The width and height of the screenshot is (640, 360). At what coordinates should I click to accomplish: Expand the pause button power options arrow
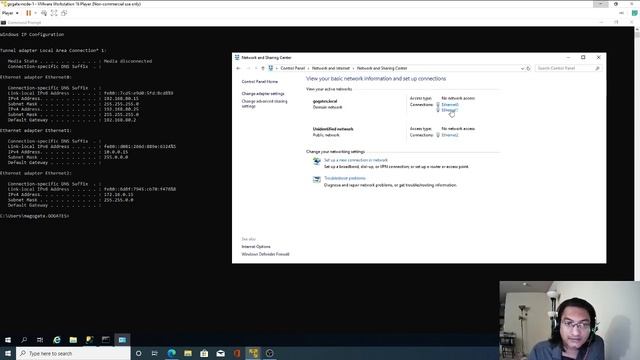coord(36,13)
